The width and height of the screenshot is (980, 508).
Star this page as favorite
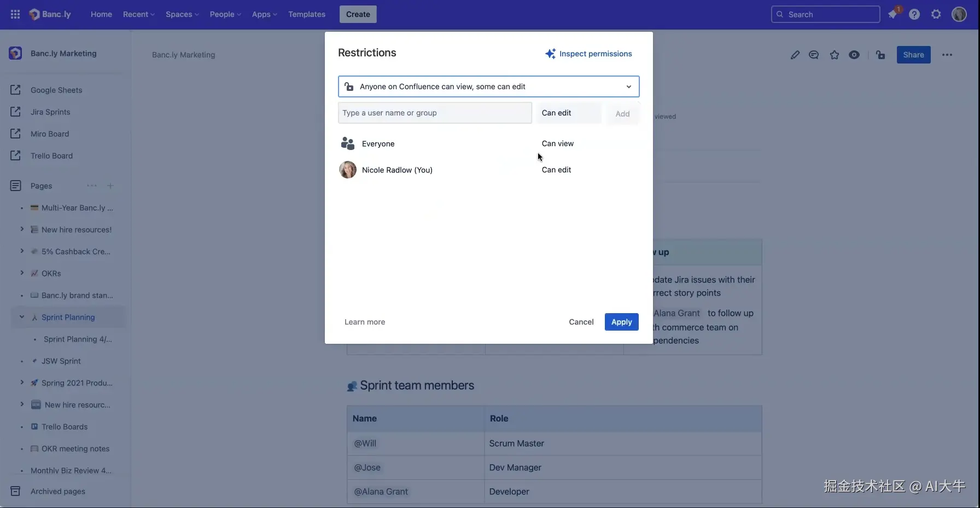[835, 55]
